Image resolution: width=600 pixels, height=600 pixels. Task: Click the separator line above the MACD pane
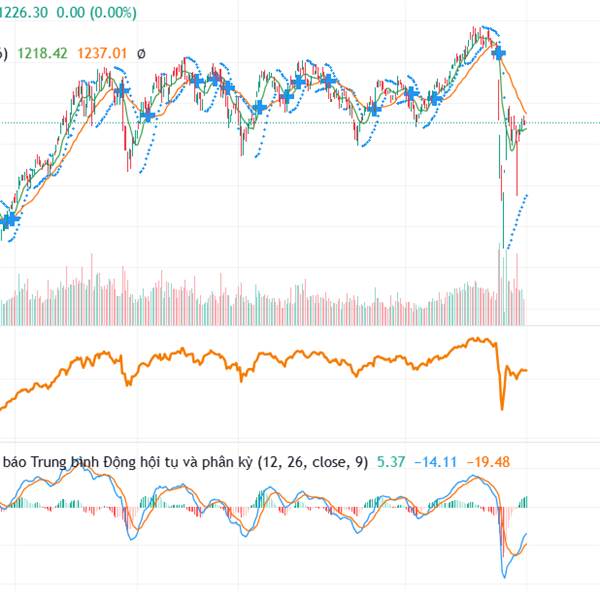pyautogui.click(x=300, y=442)
